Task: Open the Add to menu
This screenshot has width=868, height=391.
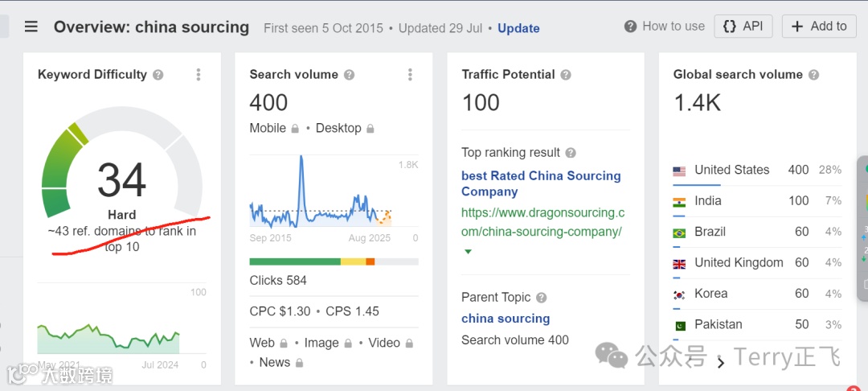Action: 818,27
